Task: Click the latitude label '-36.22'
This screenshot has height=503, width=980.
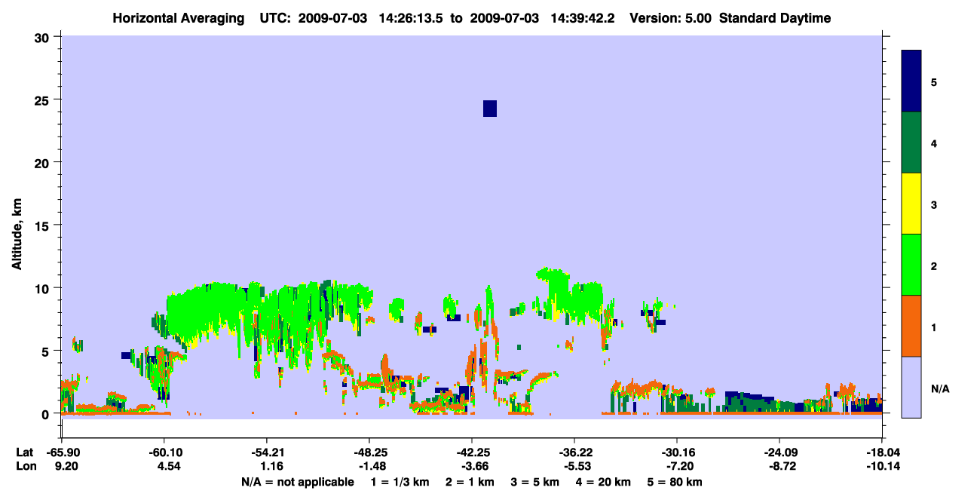Action: coord(574,452)
